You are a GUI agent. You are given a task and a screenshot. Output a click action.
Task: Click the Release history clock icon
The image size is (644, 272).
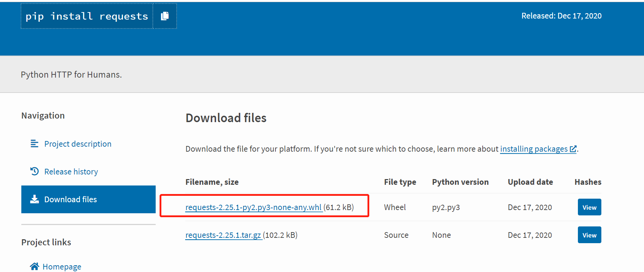(34, 171)
